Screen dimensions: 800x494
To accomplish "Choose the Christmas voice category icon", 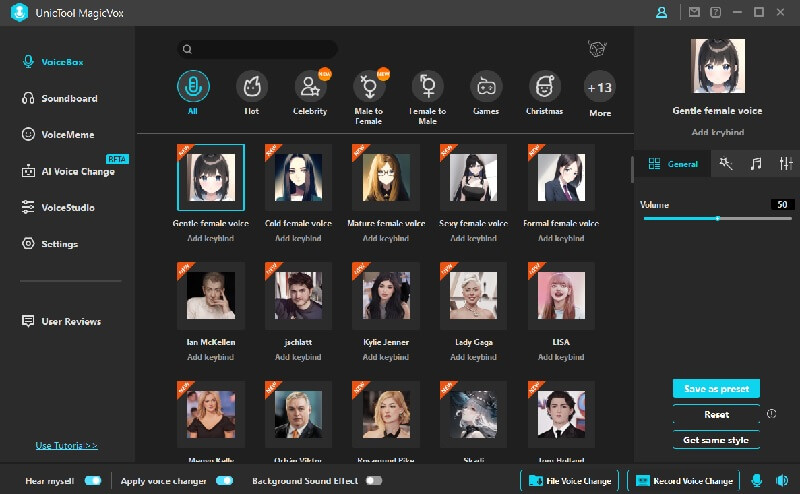I will click(x=544, y=87).
